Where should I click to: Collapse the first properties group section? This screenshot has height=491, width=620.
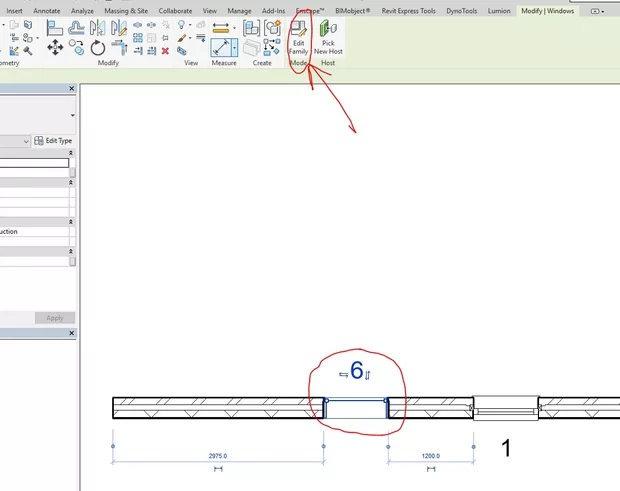(x=71, y=153)
